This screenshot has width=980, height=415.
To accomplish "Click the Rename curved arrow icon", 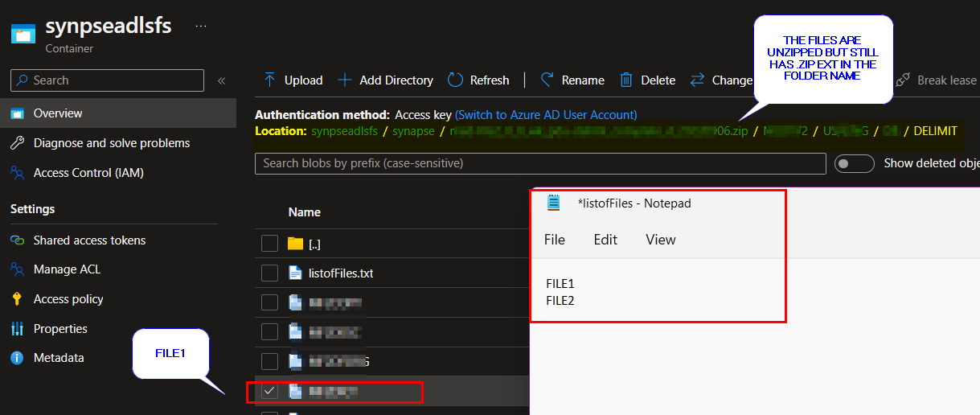I will click(x=547, y=80).
